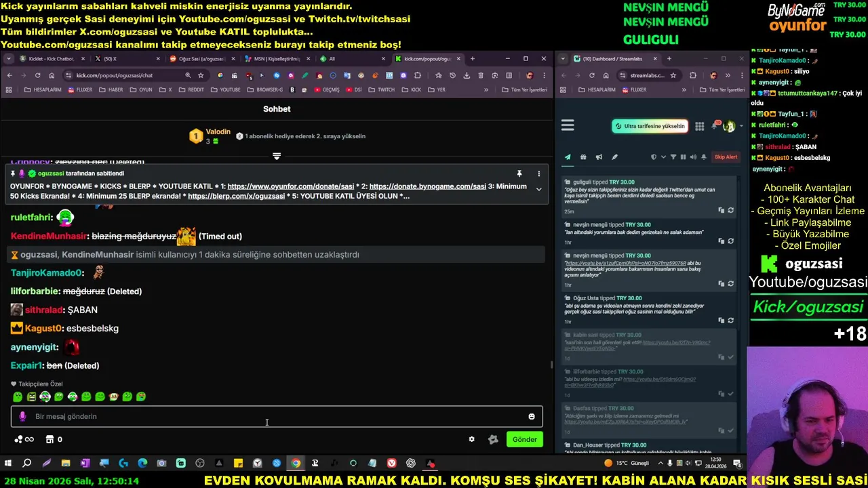This screenshot has width=868, height=488.
Task: Replay guliguli's tip alert
Action: (x=731, y=210)
